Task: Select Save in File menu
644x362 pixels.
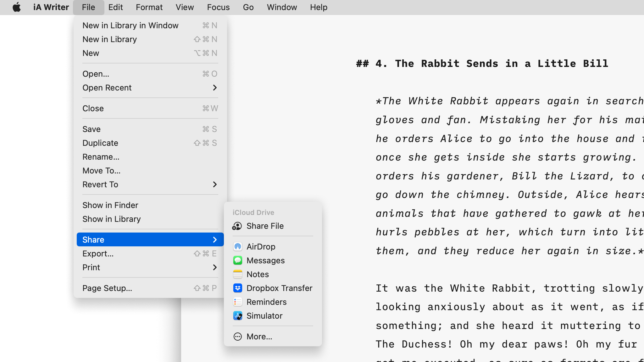Action: (150, 129)
